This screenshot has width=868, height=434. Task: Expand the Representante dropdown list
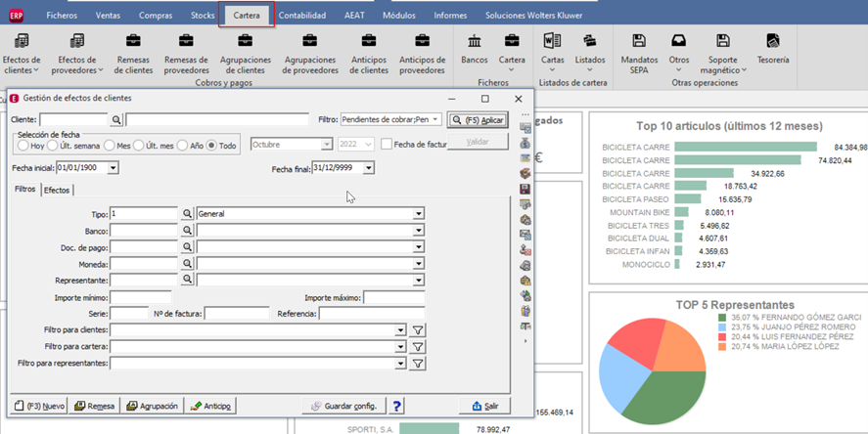419,281
